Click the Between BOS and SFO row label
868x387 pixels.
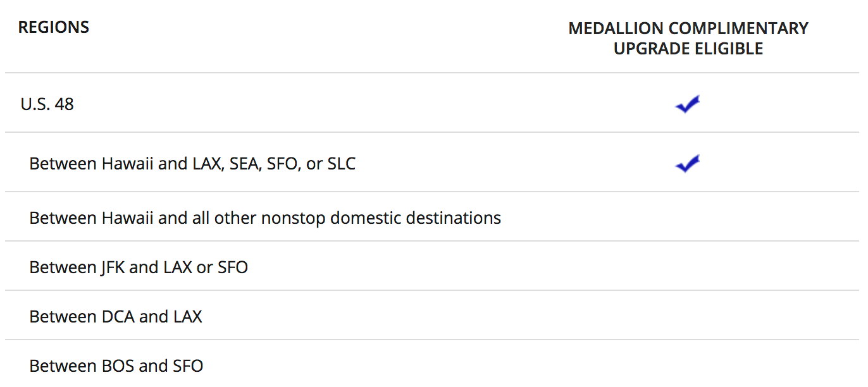pos(116,365)
